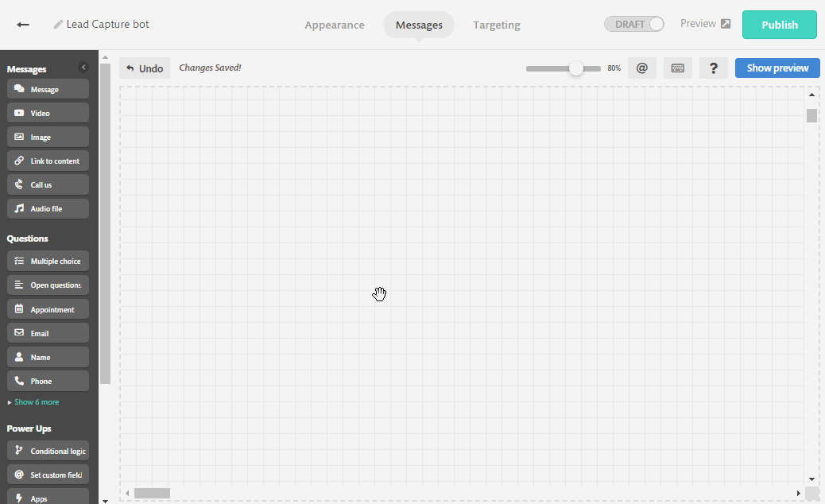The height and width of the screenshot is (504, 825).
Task: Click the 80% zoom value
Action: [x=614, y=68]
